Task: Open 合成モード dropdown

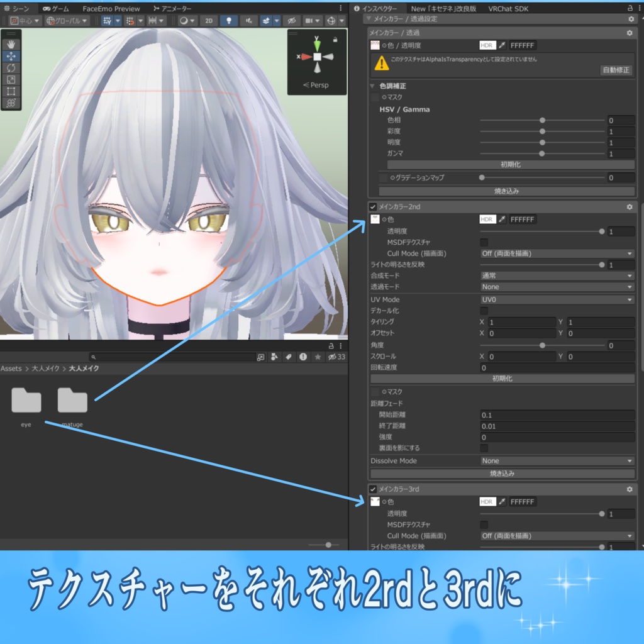Action: point(557,275)
